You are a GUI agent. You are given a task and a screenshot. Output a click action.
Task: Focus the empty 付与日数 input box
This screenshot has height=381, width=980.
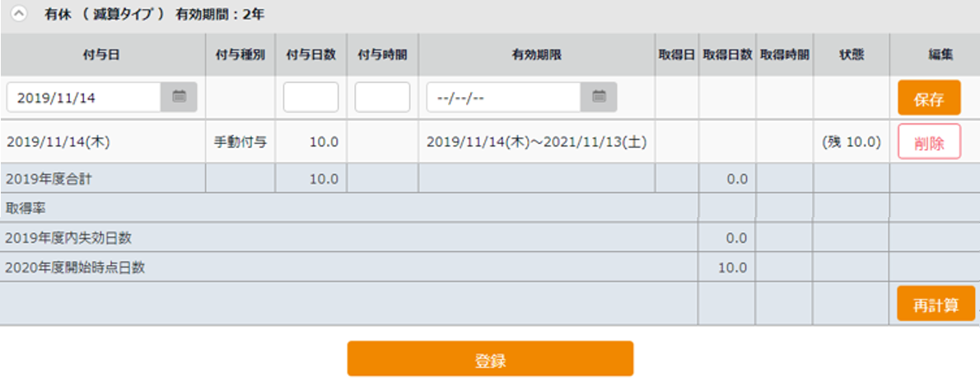pos(310,97)
